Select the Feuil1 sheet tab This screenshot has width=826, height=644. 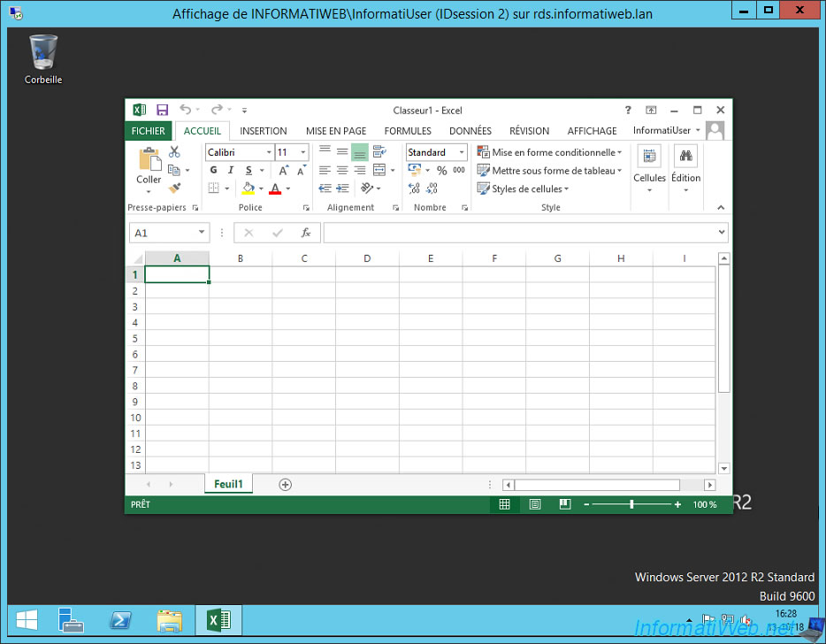[x=229, y=484]
